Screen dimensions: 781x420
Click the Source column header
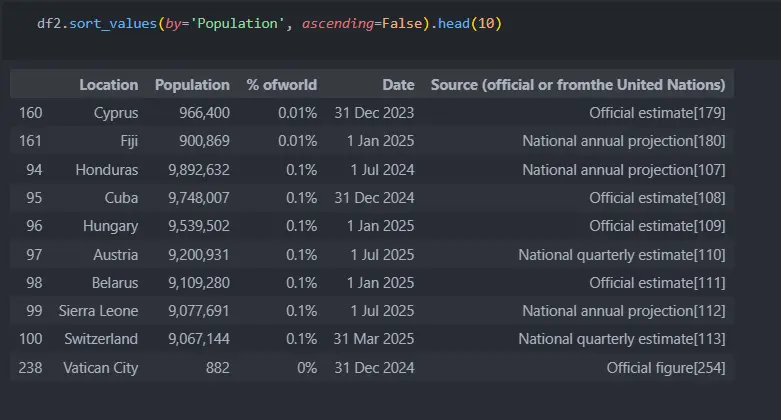point(578,85)
